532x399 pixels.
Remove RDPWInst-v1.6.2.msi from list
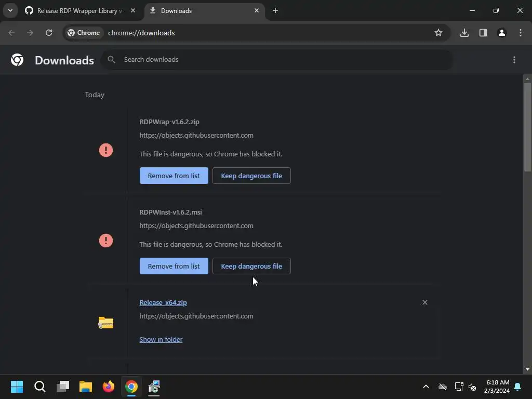(x=174, y=267)
